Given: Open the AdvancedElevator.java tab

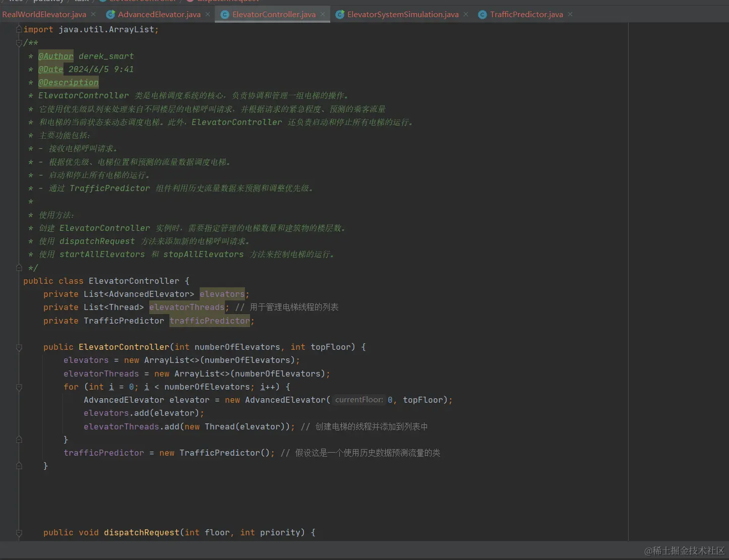Looking at the screenshot, I should [x=159, y=15].
